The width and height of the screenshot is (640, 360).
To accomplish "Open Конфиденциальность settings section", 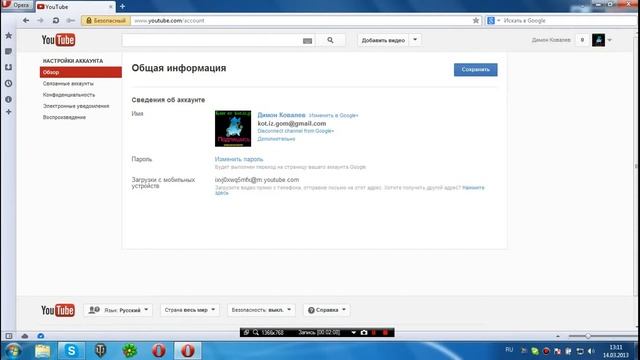I will tap(69, 95).
